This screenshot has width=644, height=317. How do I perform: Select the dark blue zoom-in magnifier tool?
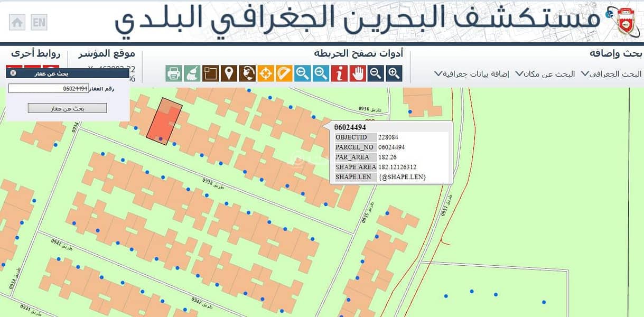(x=394, y=73)
